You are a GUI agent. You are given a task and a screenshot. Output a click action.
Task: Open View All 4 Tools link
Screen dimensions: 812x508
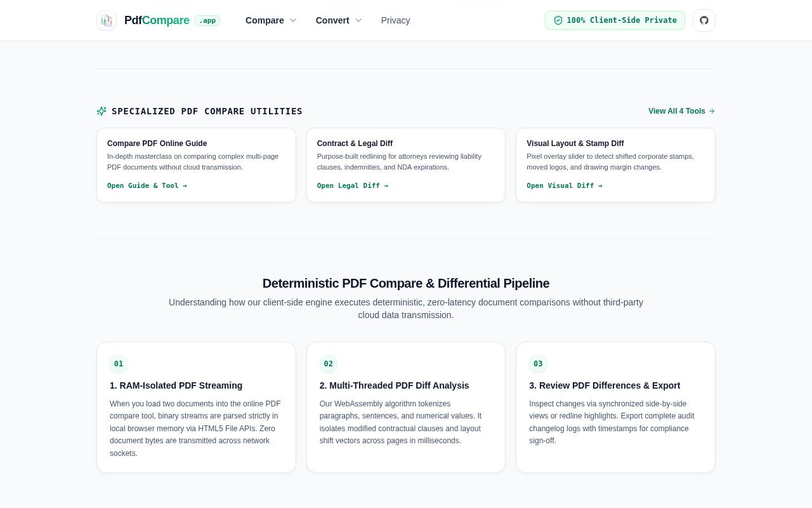[x=681, y=111]
